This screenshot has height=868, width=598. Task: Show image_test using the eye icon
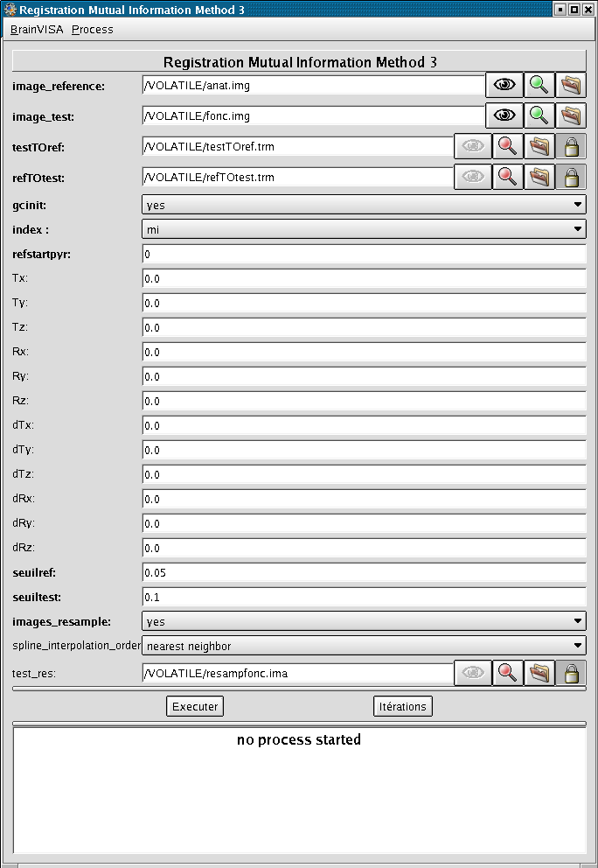(x=505, y=115)
